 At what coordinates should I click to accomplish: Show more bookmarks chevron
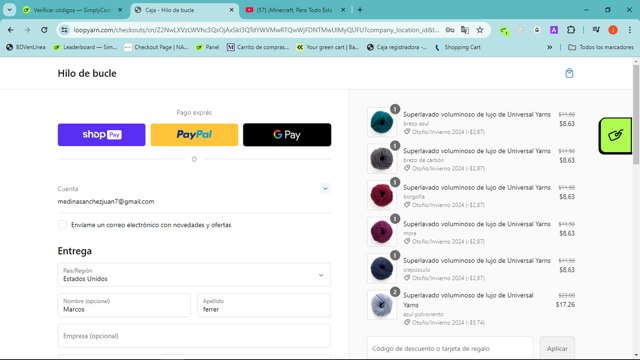(x=549, y=47)
